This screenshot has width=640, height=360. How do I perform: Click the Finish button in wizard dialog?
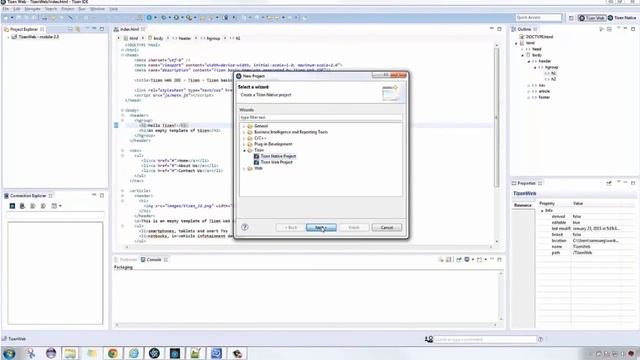354,227
